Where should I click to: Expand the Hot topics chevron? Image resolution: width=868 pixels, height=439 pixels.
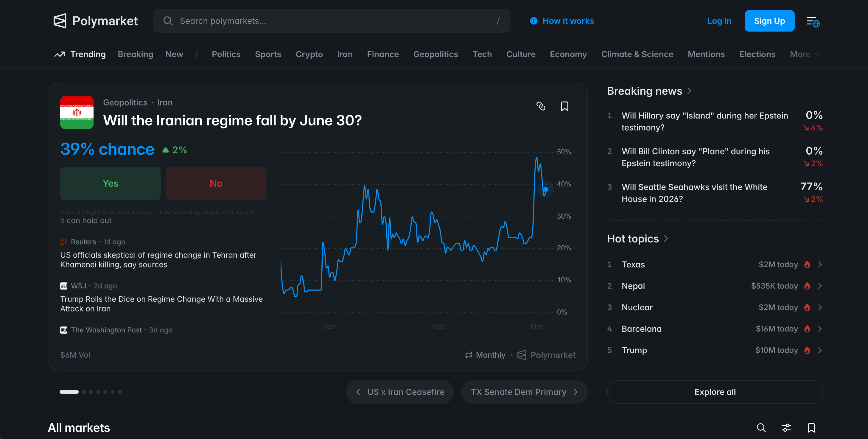[666, 239]
